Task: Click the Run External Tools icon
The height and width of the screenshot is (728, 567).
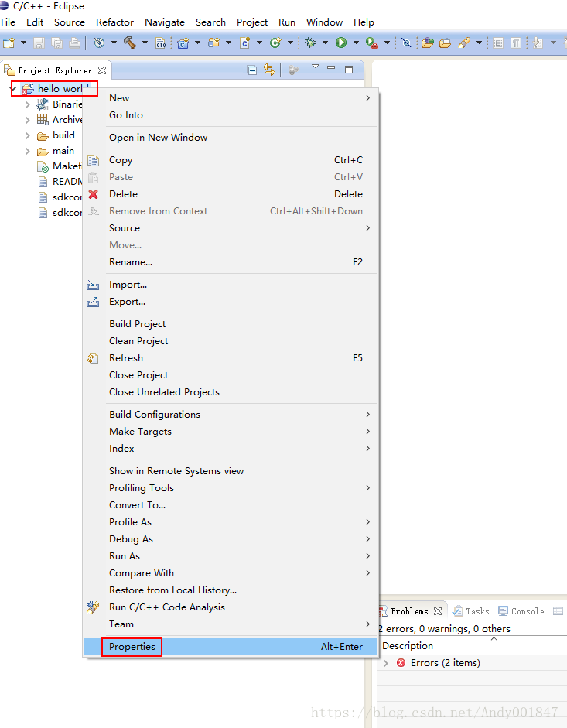Action: tap(372, 43)
